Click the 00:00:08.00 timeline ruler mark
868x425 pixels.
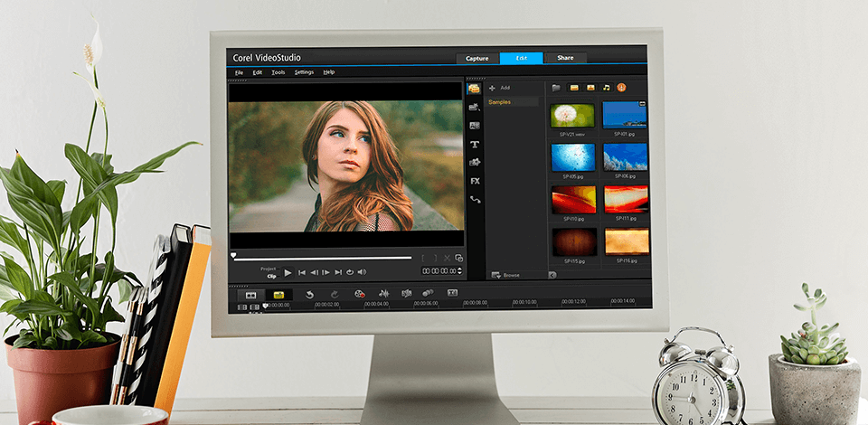(475, 303)
